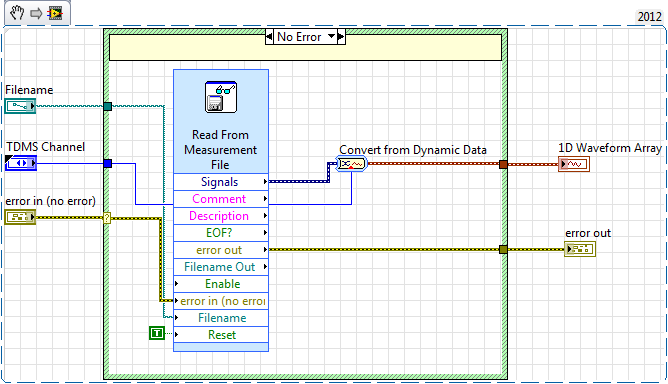This screenshot has width=668, height=384.
Task: Click the Description output terminal
Action: (221, 216)
